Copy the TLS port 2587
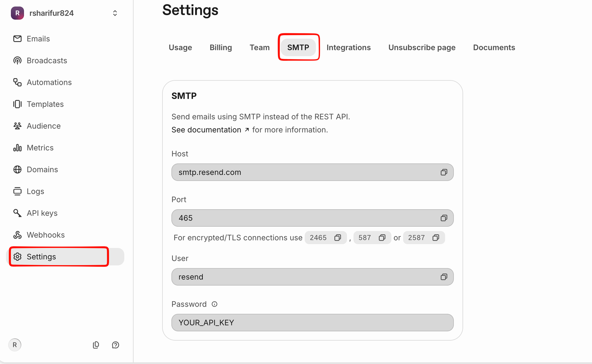The height and width of the screenshot is (364, 592). pyautogui.click(x=436, y=238)
